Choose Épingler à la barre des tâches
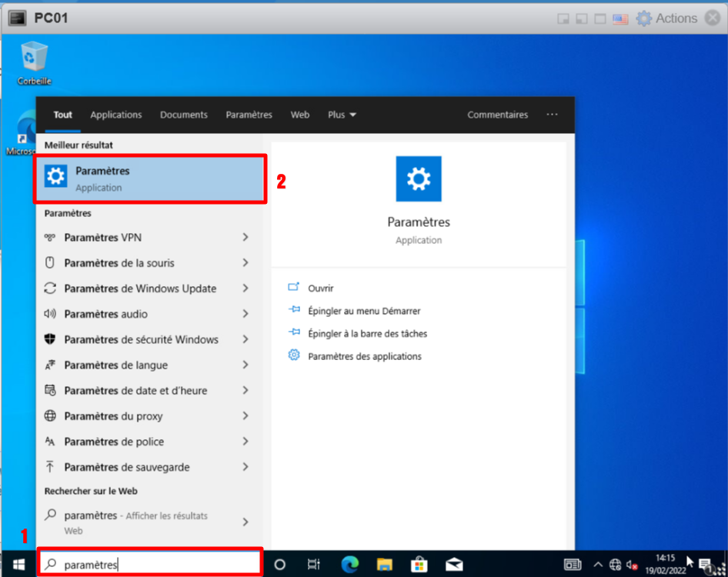Image resolution: width=728 pixels, height=577 pixels. (367, 334)
